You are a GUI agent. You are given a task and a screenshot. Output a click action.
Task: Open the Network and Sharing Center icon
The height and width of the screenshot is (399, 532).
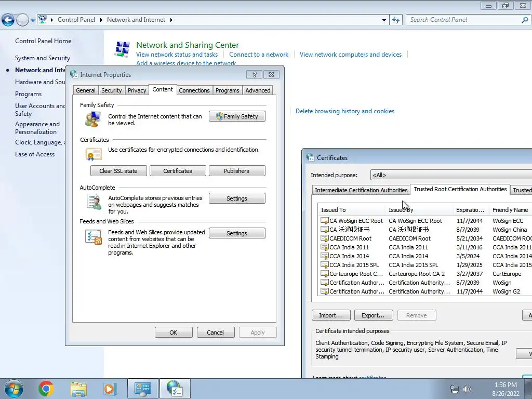tap(122, 49)
